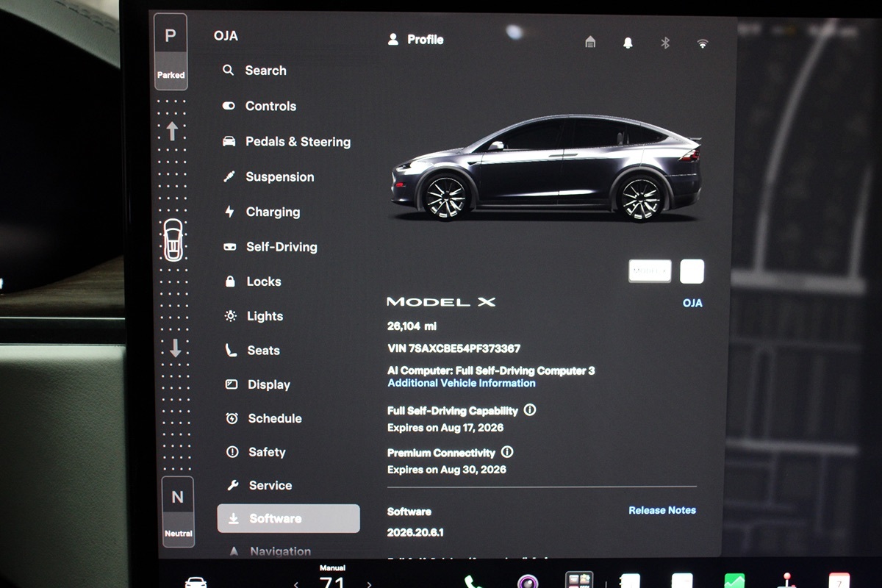
Task: Tap the up arrow on the shifter strip
Action: (172, 131)
